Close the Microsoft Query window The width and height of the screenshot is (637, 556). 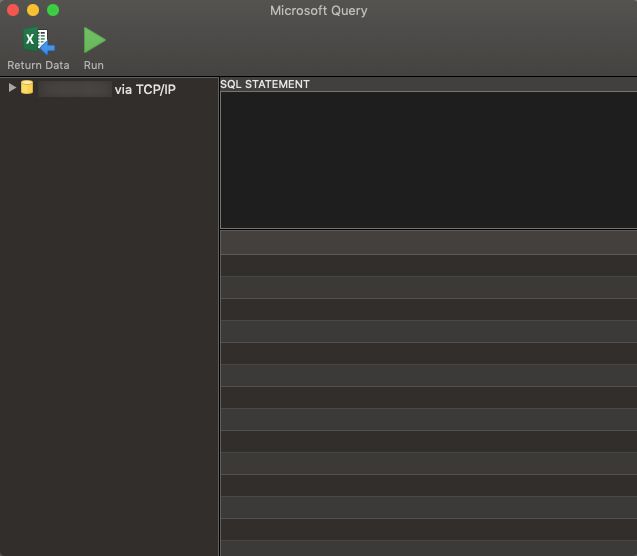[13, 10]
